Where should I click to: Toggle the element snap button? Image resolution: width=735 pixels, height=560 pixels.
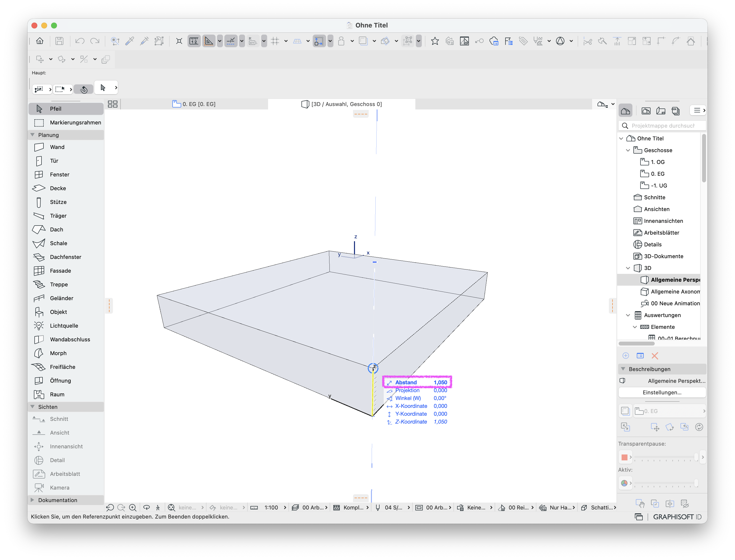pyautogui.click(x=319, y=41)
